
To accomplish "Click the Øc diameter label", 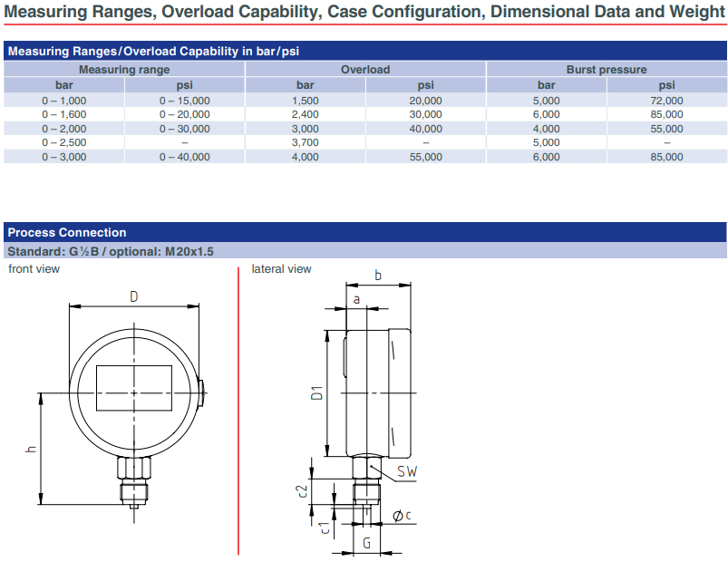I will 403,516.
